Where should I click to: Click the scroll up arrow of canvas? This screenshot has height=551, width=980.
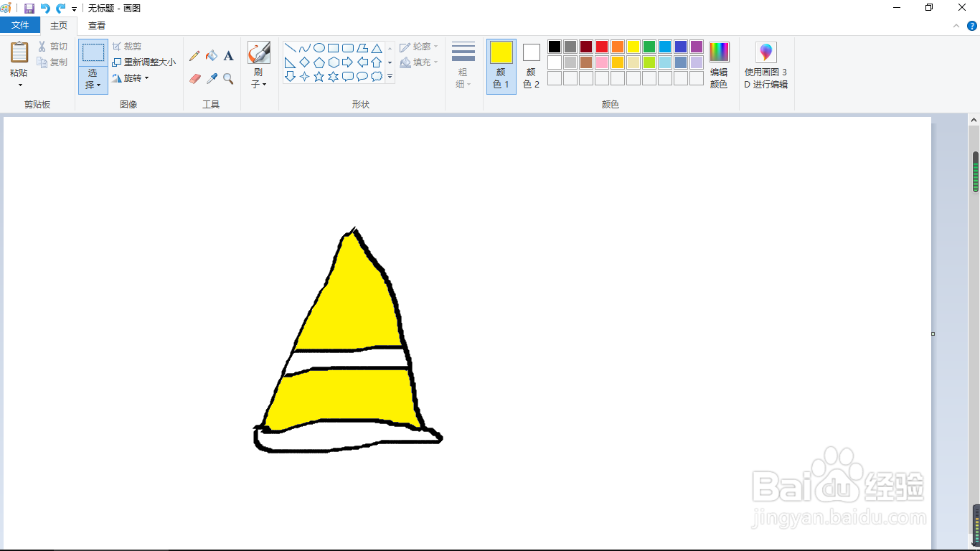pos(974,121)
